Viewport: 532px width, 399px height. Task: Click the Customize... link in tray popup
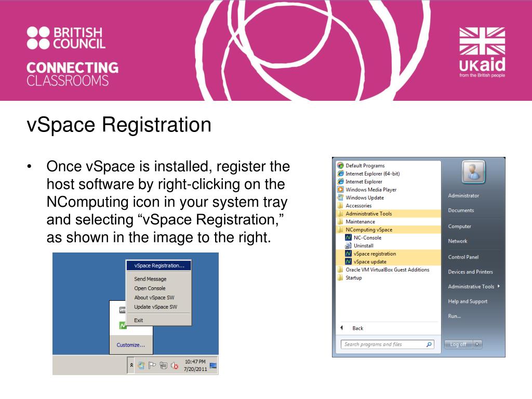click(130, 345)
